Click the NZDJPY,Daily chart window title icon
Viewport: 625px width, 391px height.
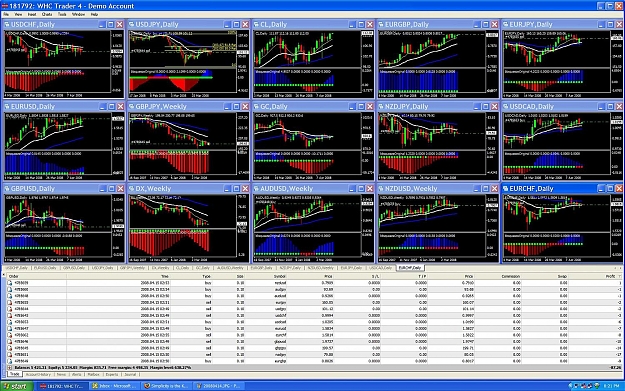pos(381,106)
